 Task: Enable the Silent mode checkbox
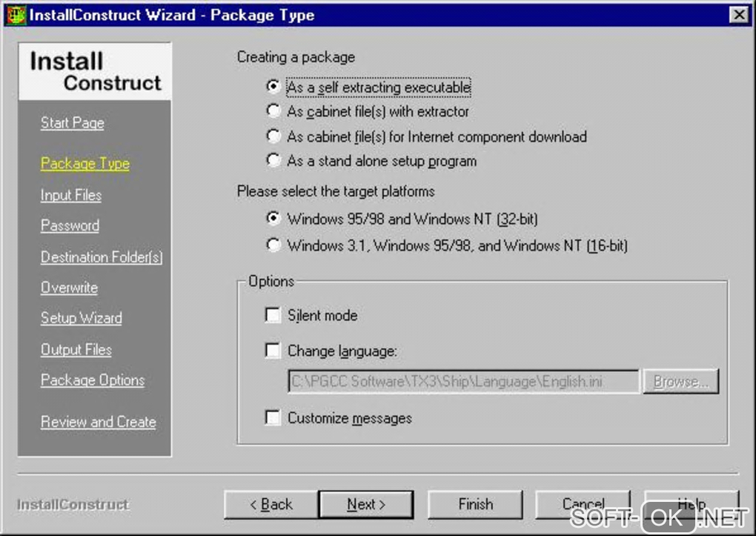[x=273, y=315]
